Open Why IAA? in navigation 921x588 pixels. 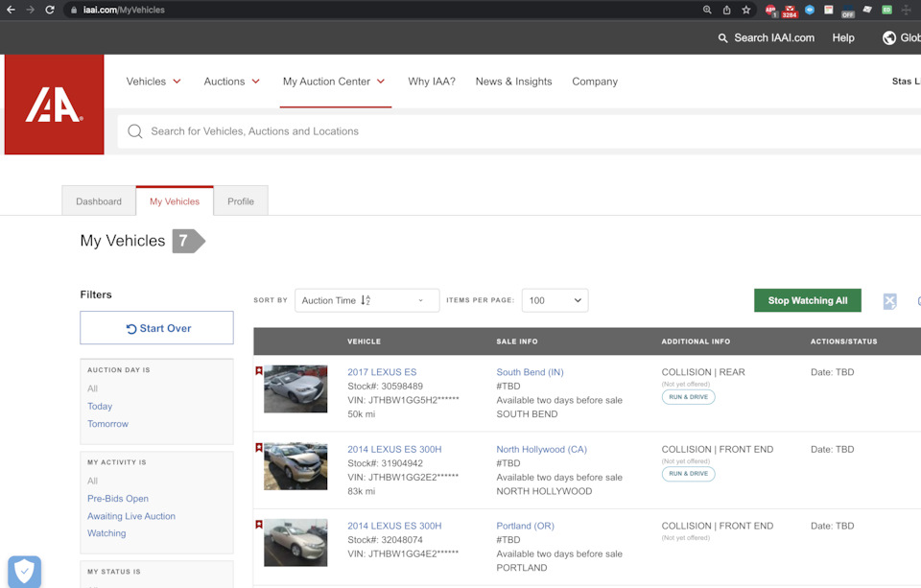tap(432, 82)
